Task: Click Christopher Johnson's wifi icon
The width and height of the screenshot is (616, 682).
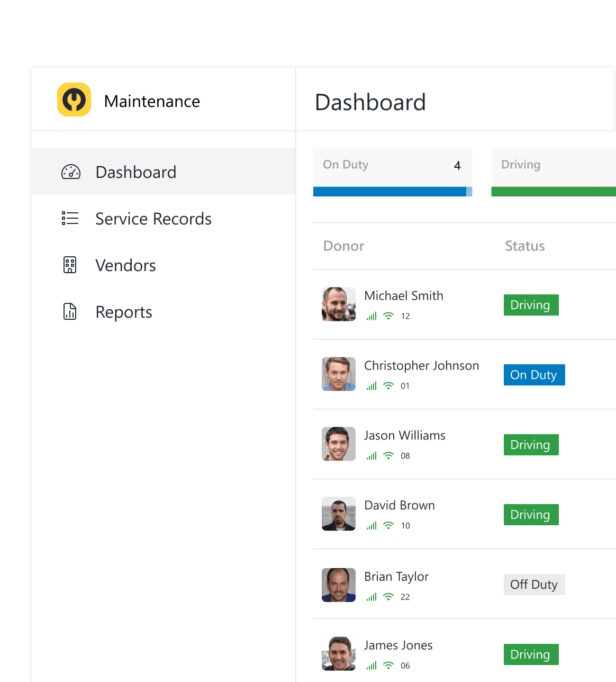Action: click(388, 385)
